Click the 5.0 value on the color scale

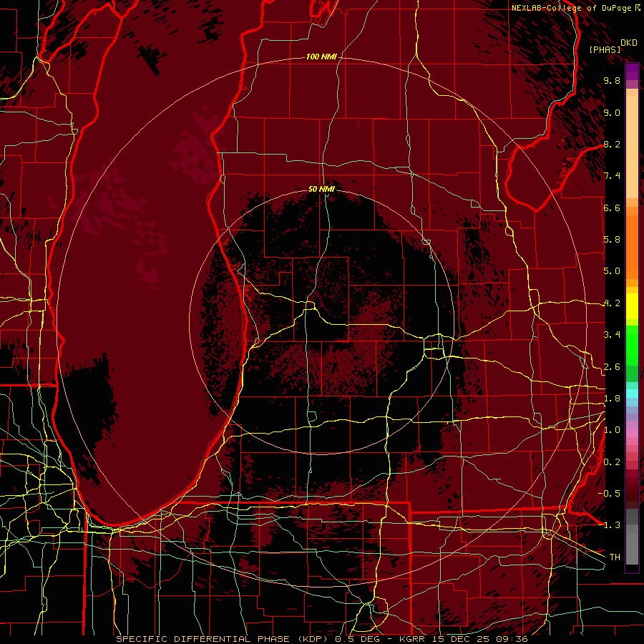coord(612,271)
